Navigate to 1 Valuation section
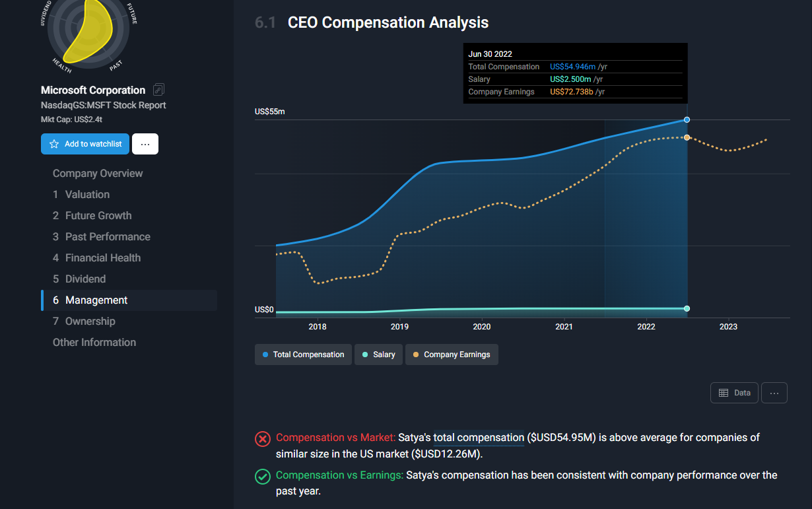Viewport: 812px width, 509px height. pos(81,195)
